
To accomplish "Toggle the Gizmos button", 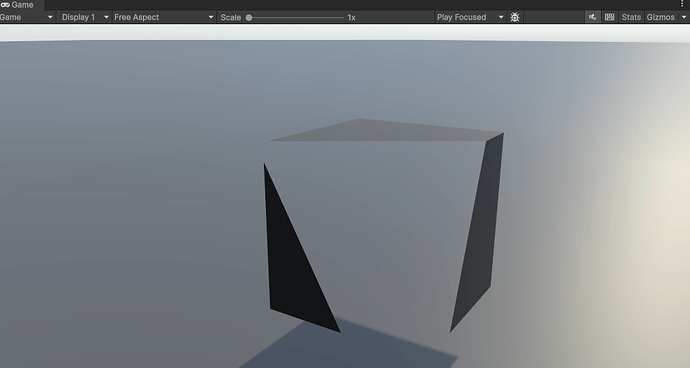I will point(661,17).
